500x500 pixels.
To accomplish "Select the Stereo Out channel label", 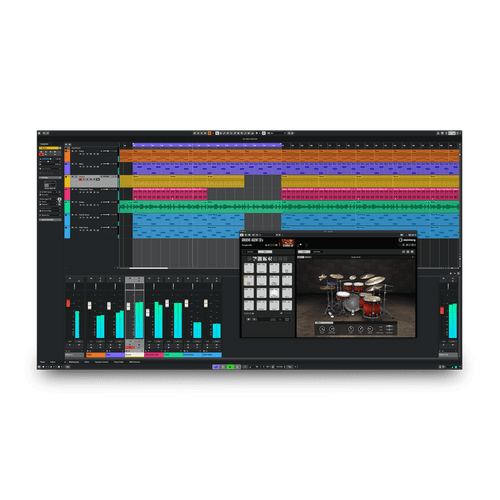I will pos(448,355).
